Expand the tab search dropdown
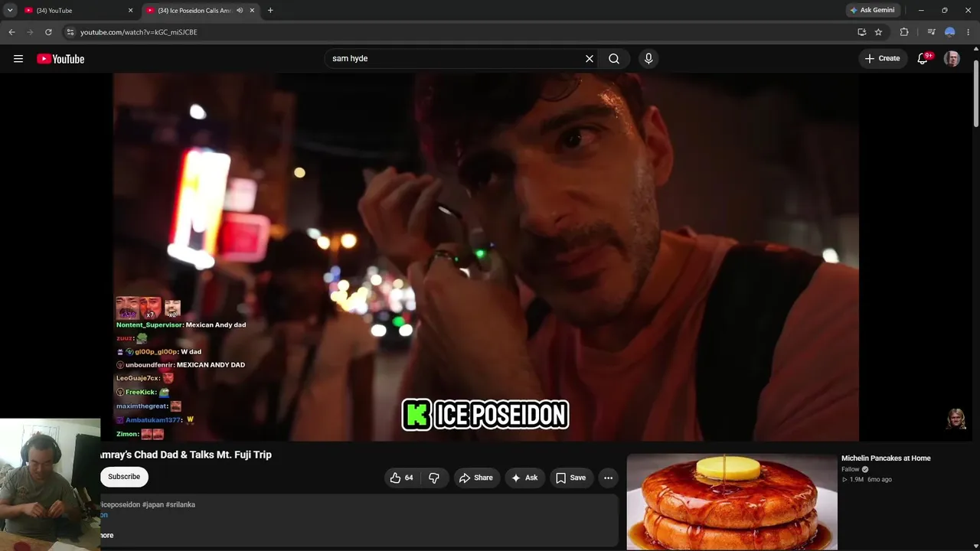This screenshot has height=551, width=980. (x=10, y=11)
